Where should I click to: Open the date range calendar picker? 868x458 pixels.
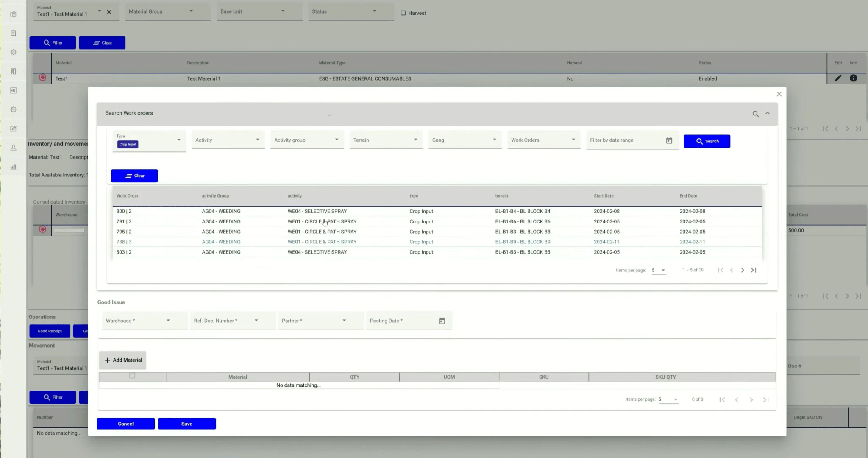click(x=669, y=140)
